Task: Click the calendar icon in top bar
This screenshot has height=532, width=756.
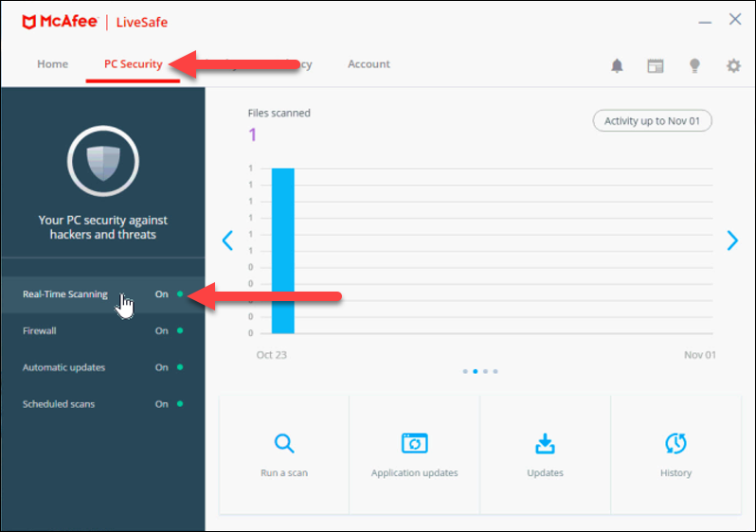Action: pos(655,65)
